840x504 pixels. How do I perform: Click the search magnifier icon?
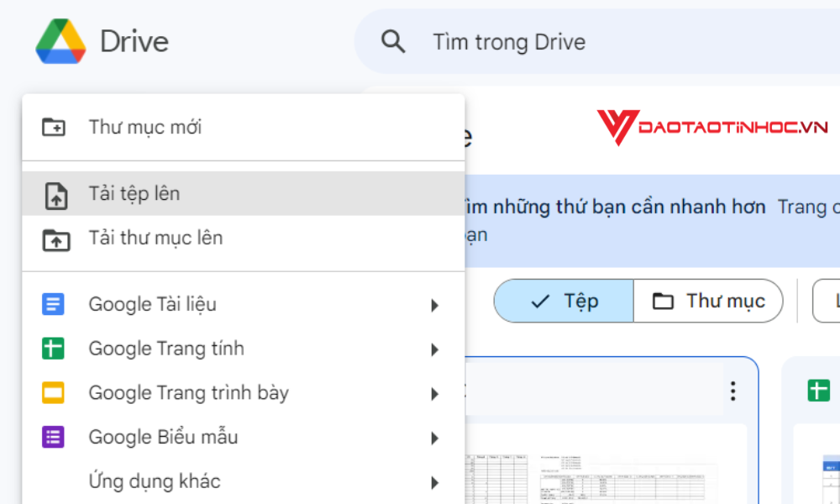tap(391, 40)
